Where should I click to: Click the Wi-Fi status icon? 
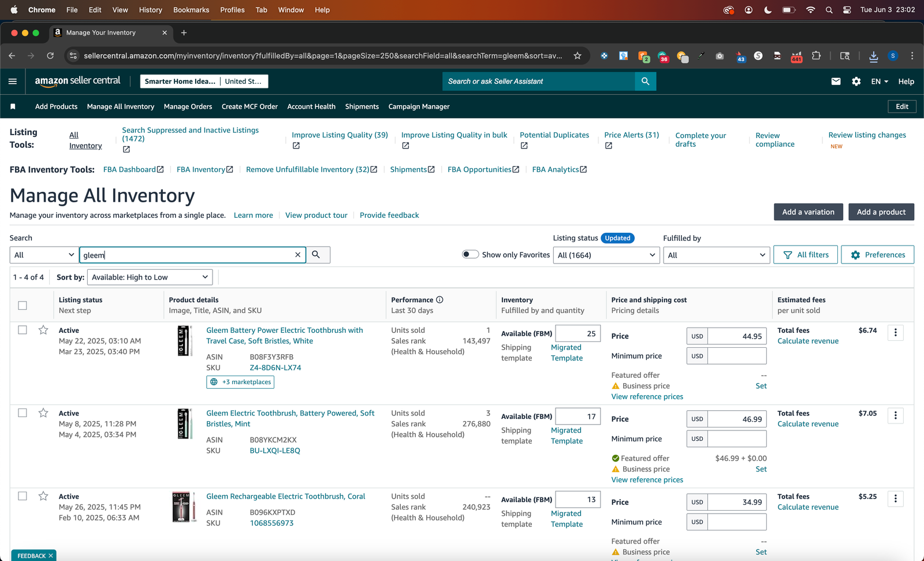pos(810,10)
